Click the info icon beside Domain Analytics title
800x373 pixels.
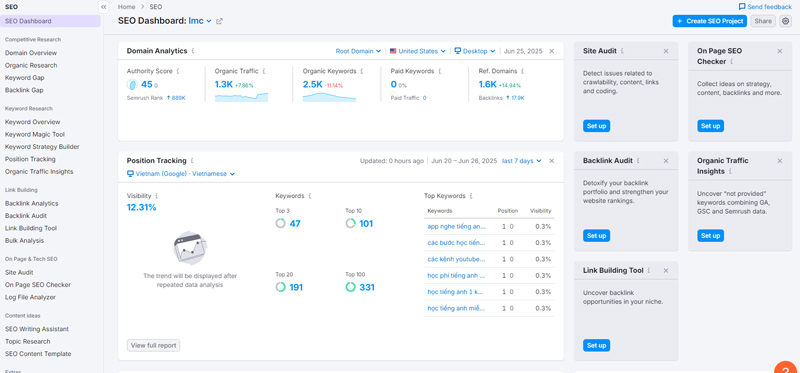click(x=193, y=51)
